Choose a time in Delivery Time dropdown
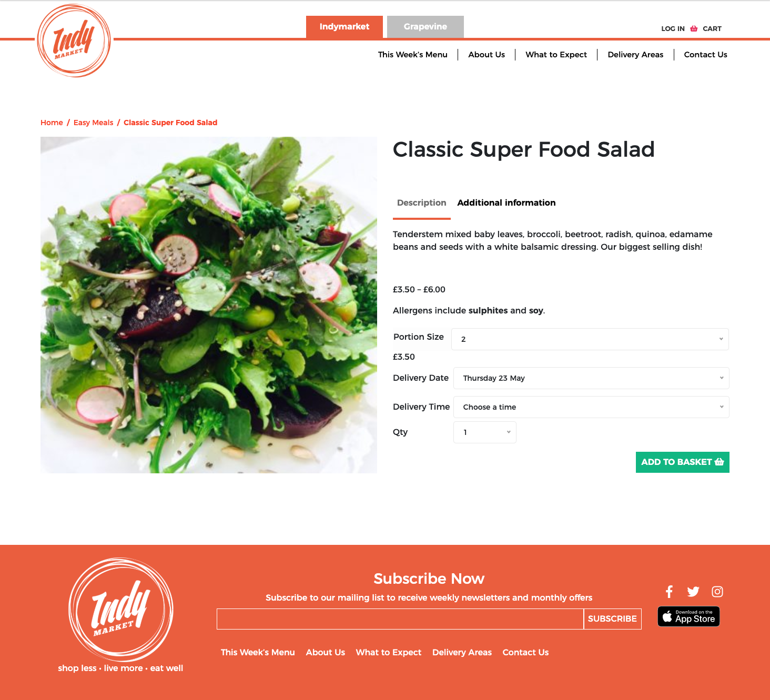 [591, 407]
